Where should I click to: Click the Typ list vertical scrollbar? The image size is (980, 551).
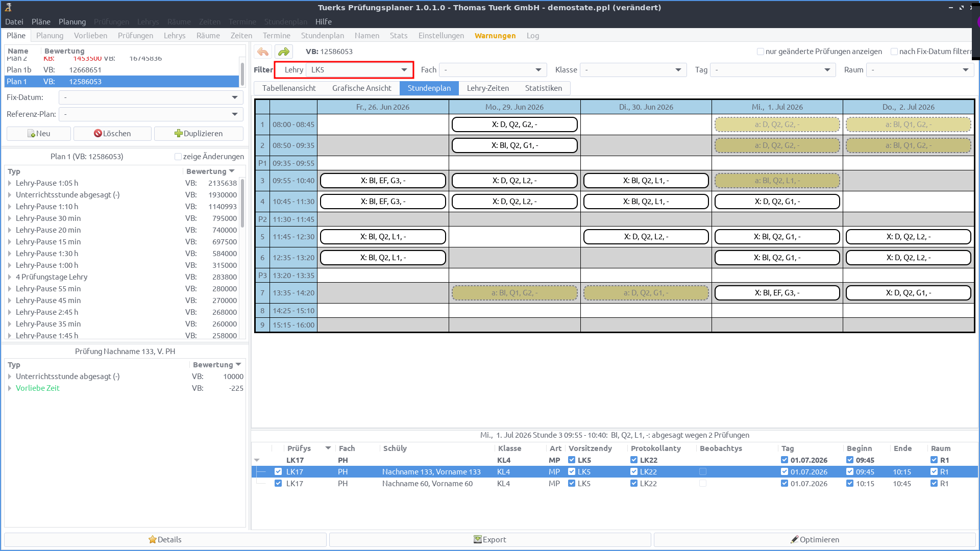click(242, 204)
